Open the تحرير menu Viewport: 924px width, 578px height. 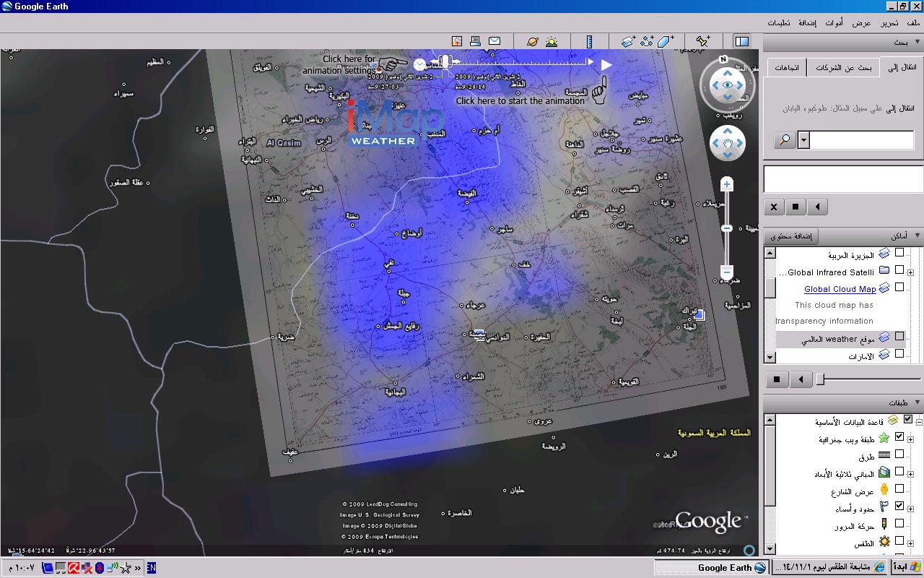click(x=889, y=23)
